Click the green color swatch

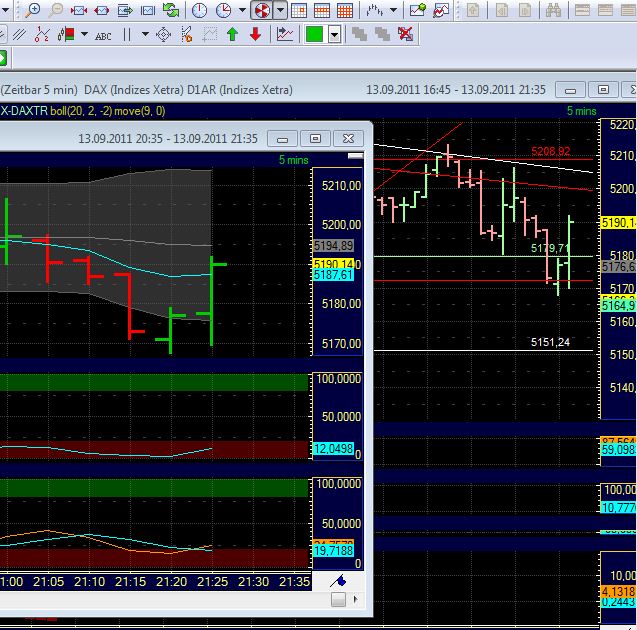coord(314,35)
